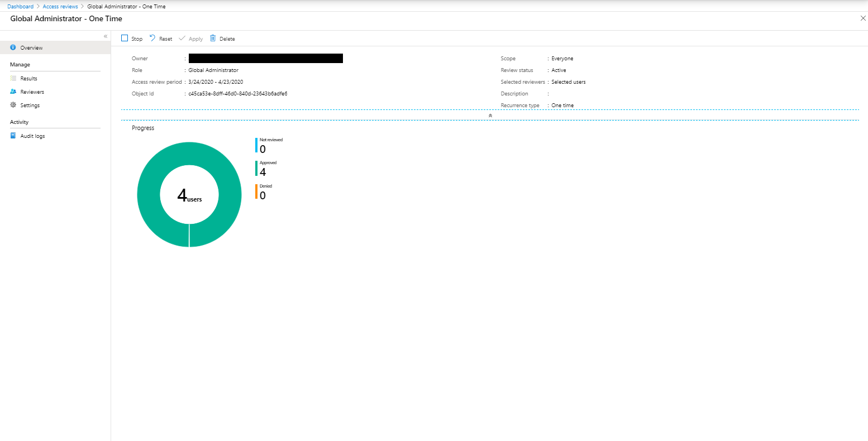Click the page title 'Global Administrator - One Time'
Viewport: 868px width, 441px height.
tap(66, 18)
